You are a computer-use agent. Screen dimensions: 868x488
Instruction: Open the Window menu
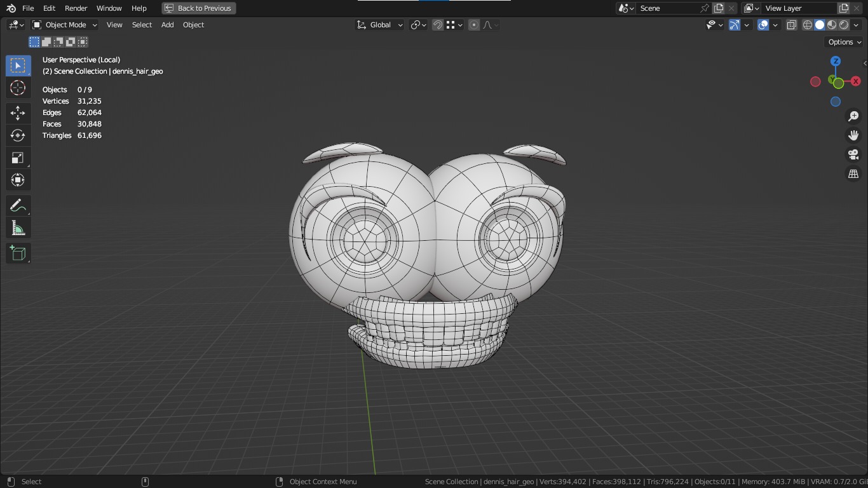pos(109,8)
